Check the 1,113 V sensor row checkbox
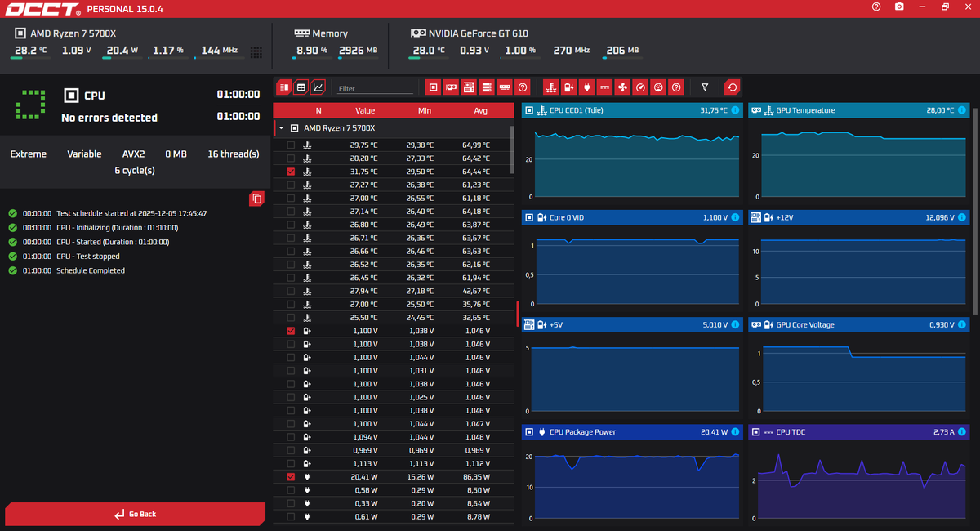 [x=291, y=463]
